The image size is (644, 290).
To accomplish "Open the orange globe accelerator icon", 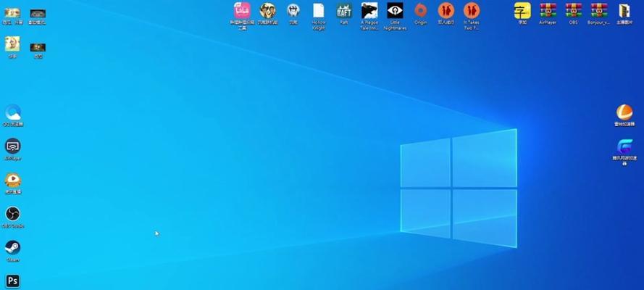I will (624, 112).
